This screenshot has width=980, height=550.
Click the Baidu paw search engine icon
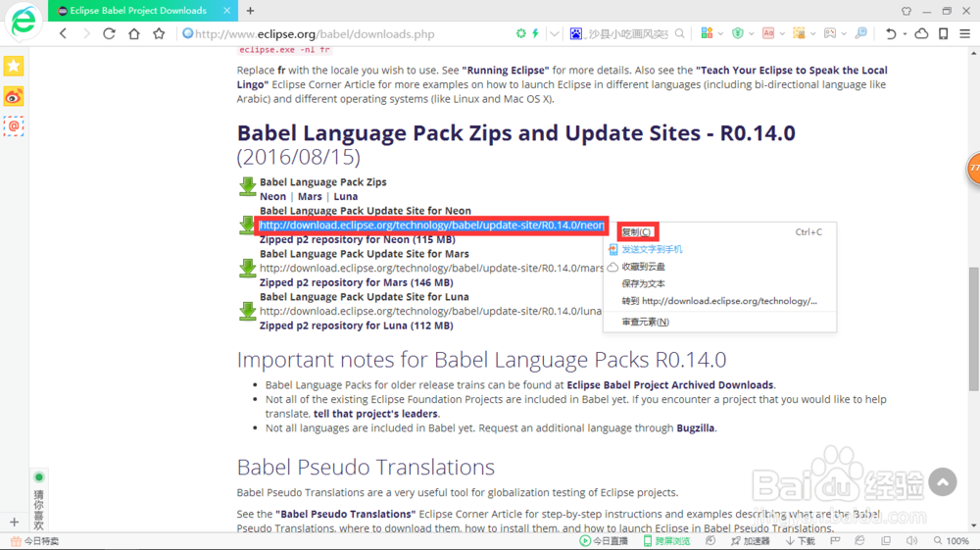coord(575,33)
